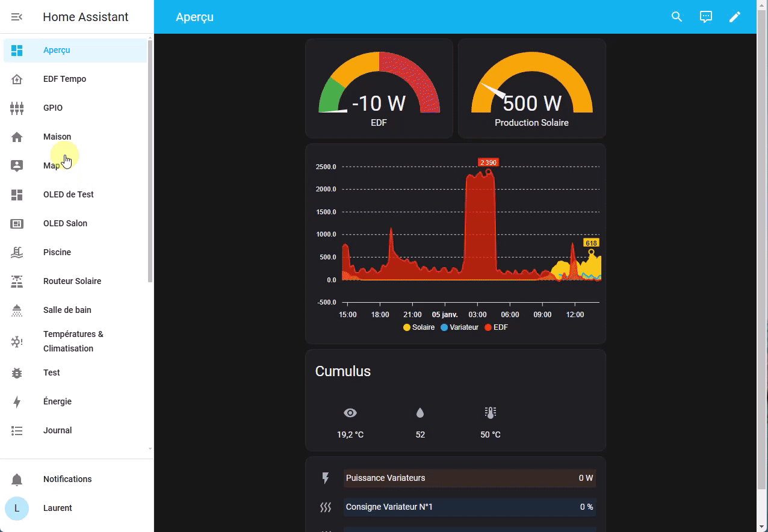This screenshot has height=532, width=768.
Task: Click the Routeur Solaire solar panel icon
Action: point(17,282)
